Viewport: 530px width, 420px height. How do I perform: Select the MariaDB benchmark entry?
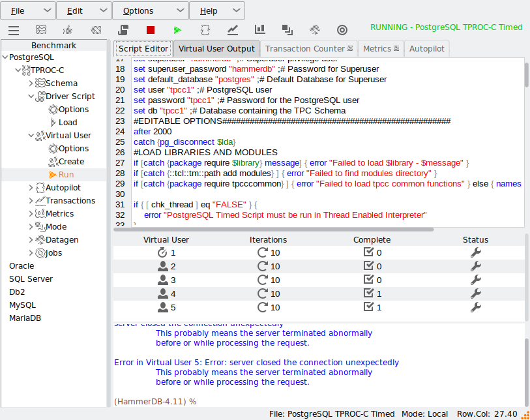[x=25, y=318]
